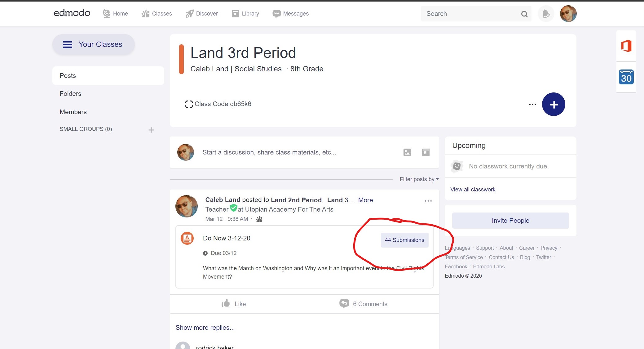Open Messages in top navigation
The image size is (644, 349).
(x=290, y=14)
